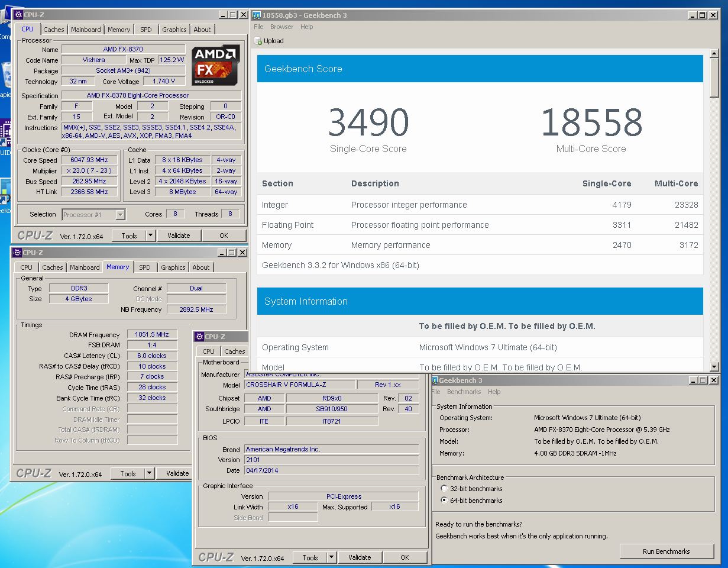Click the Bus Speed 262.95 MHz value

pyautogui.click(x=89, y=181)
